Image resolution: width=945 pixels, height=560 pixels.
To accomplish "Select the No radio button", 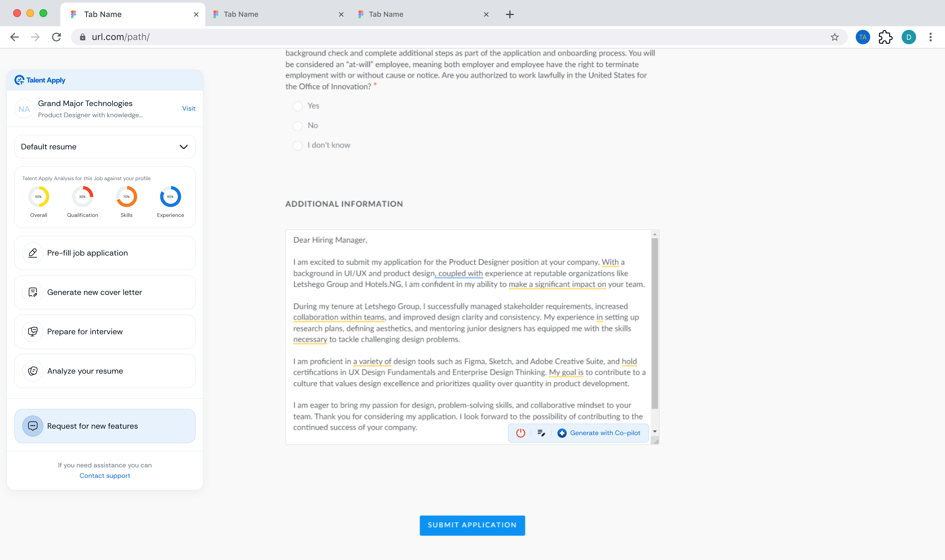I will tap(298, 126).
